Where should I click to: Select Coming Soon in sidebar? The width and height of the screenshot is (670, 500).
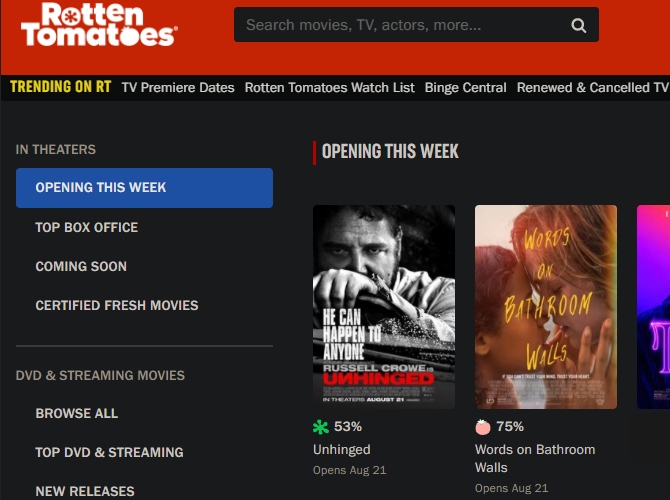click(81, 266)
